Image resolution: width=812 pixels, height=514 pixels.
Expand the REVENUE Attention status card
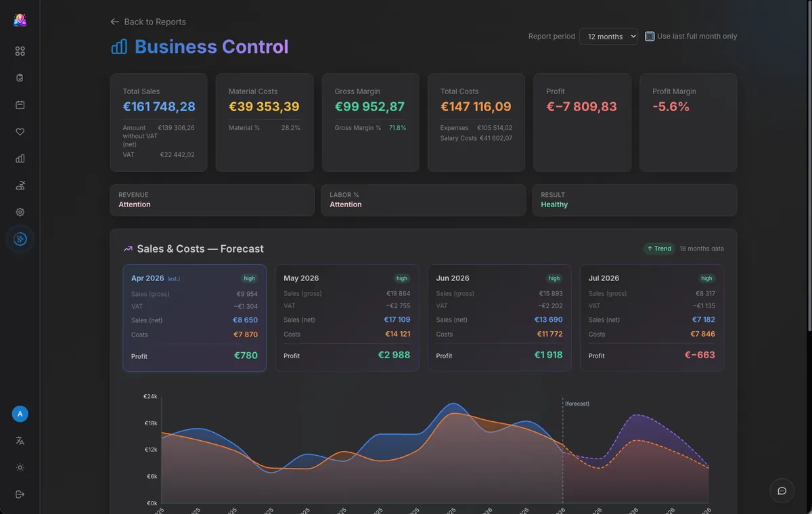212,200
